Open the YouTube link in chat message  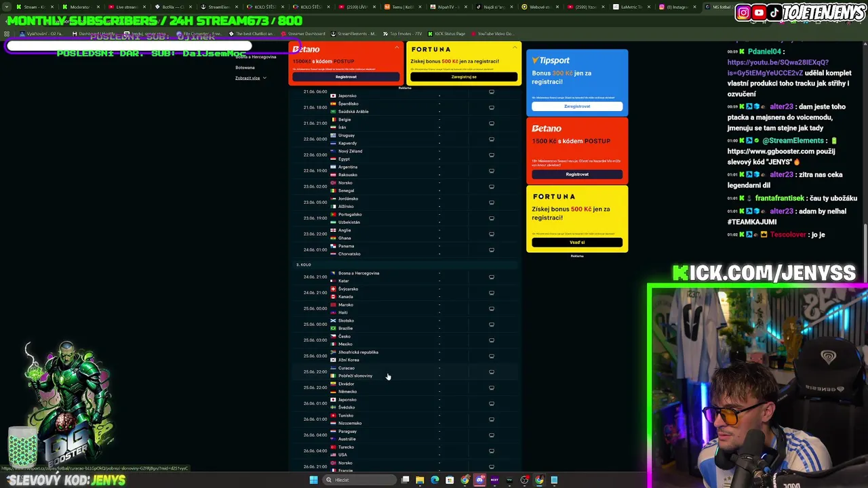[x=778, y=68]
